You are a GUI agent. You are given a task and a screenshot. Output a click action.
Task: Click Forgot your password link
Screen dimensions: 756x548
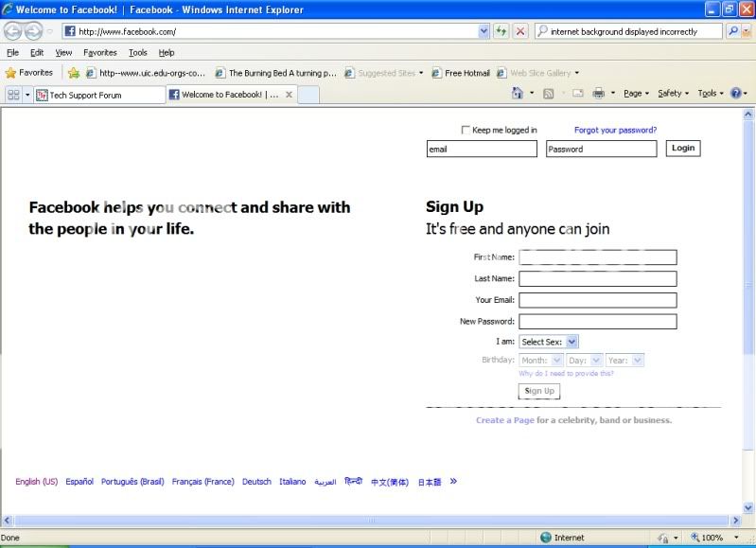pyautogui.click(x=615, y=130)
